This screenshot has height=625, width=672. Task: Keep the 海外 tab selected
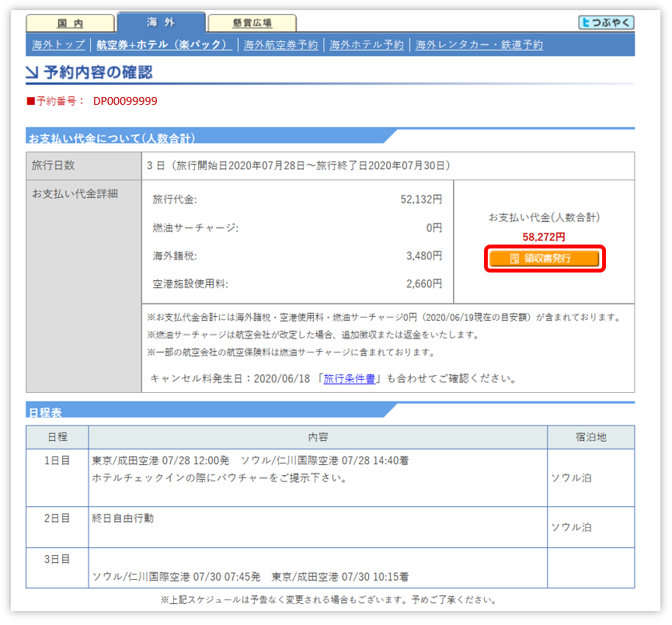point(163,21)
